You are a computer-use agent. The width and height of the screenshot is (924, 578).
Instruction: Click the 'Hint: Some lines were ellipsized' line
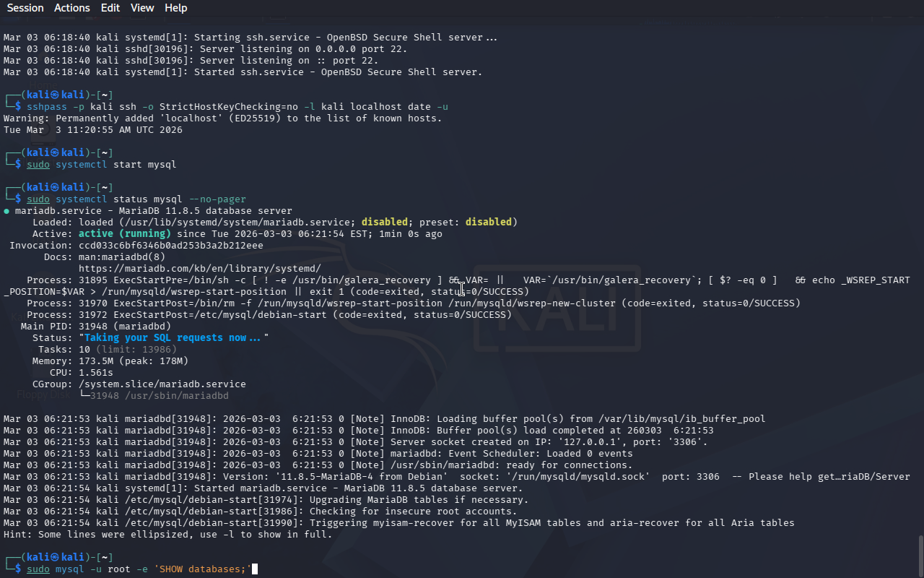tap(167, 534)
